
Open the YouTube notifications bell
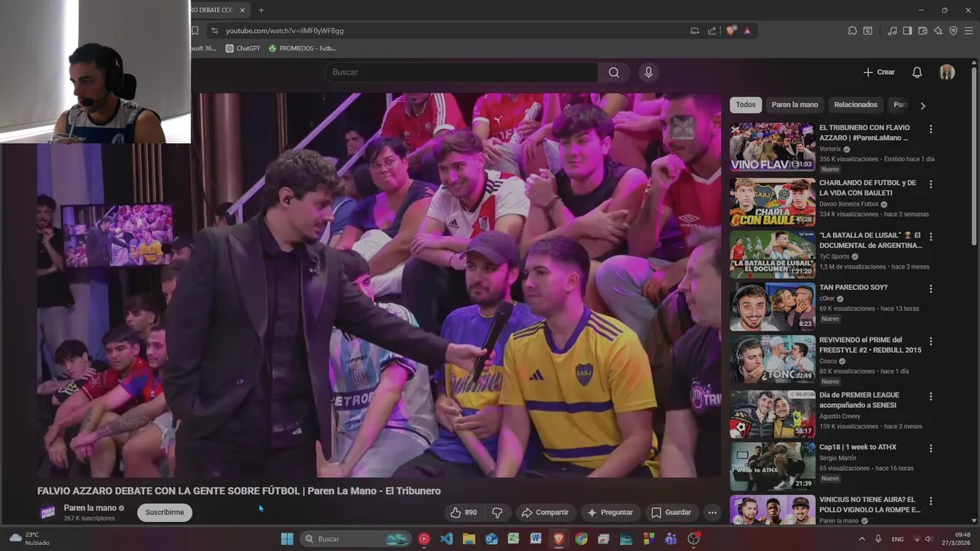click(916, 72)
